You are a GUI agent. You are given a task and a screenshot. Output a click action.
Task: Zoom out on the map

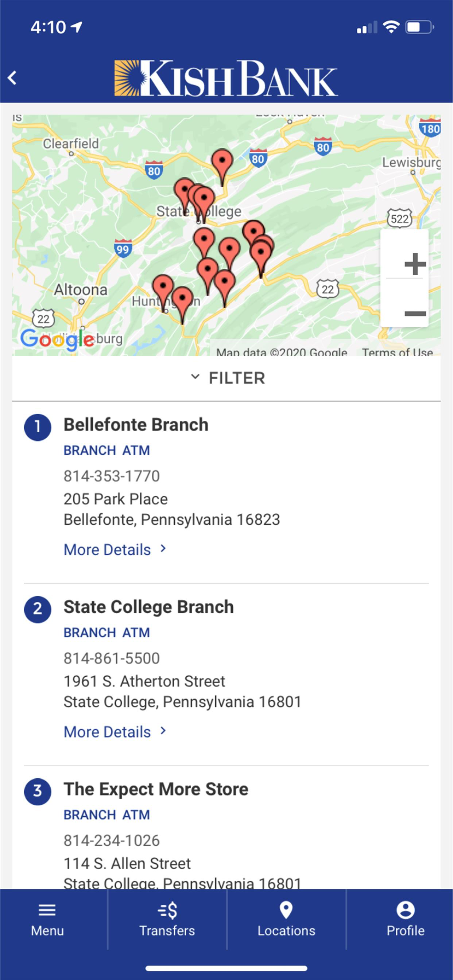(x=415, y=314)
